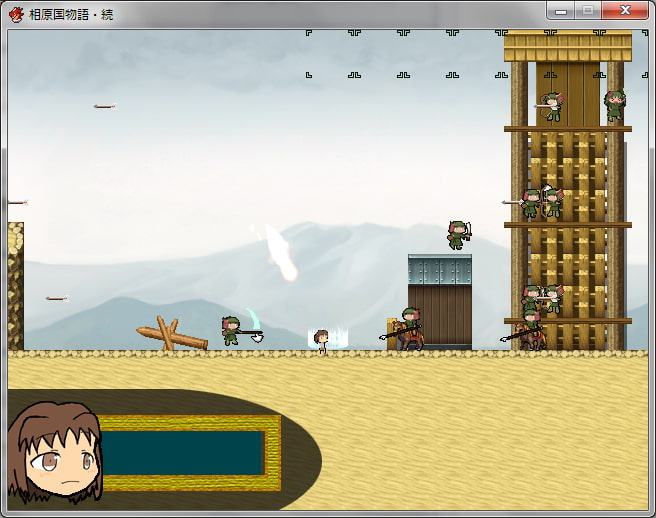656x518 pixels.
Task: Click the brown-haired girl portrait
Action: pos(55,452)
